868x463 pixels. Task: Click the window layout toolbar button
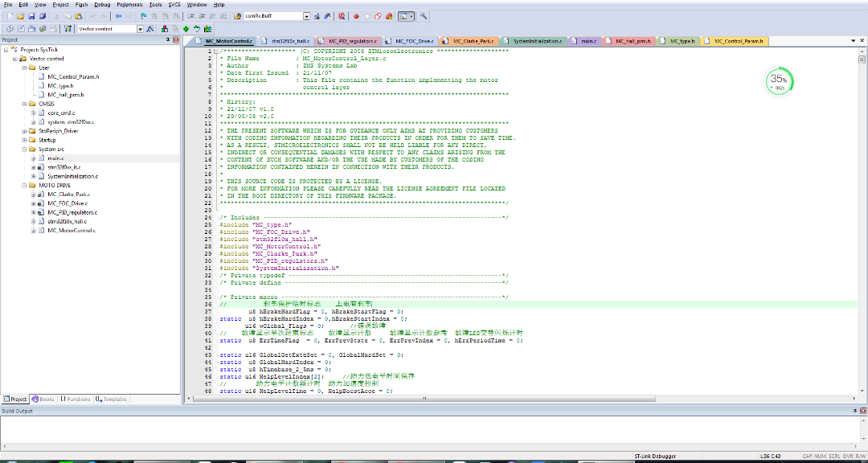click(x=403, y=16)
